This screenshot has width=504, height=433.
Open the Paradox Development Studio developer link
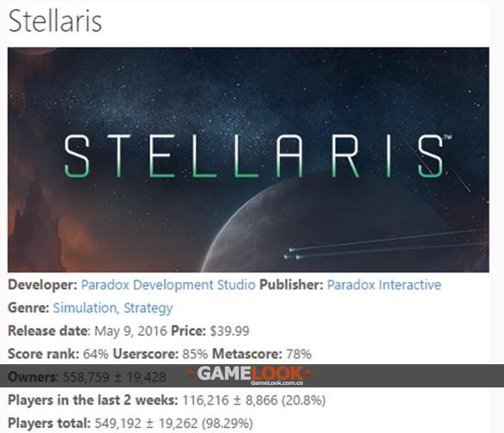pos(168,285)
